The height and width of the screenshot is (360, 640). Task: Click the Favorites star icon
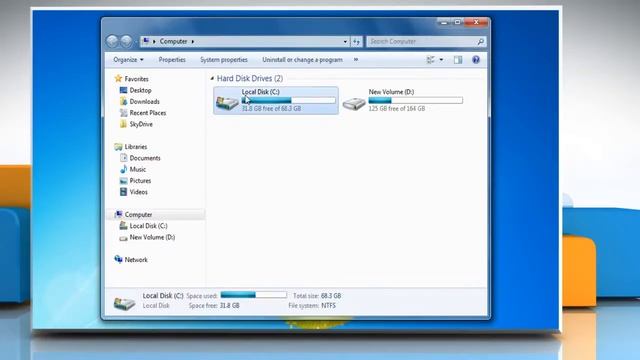tap(118, 78)
